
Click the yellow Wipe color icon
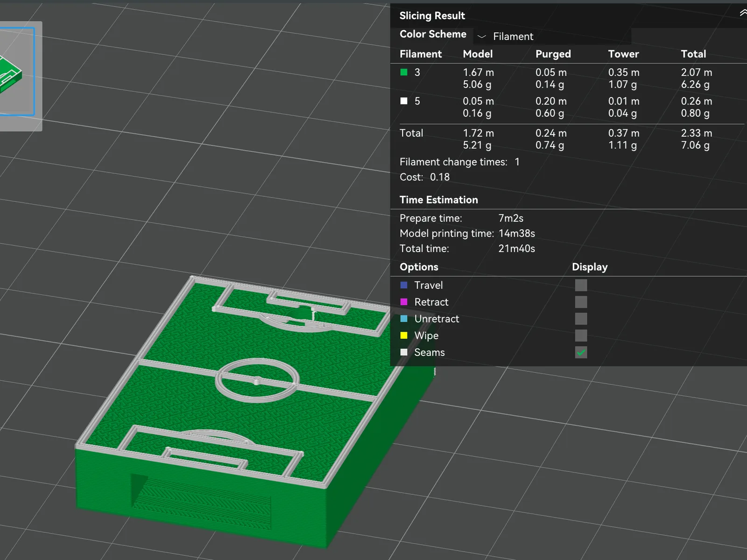click(x=404, y=336)
